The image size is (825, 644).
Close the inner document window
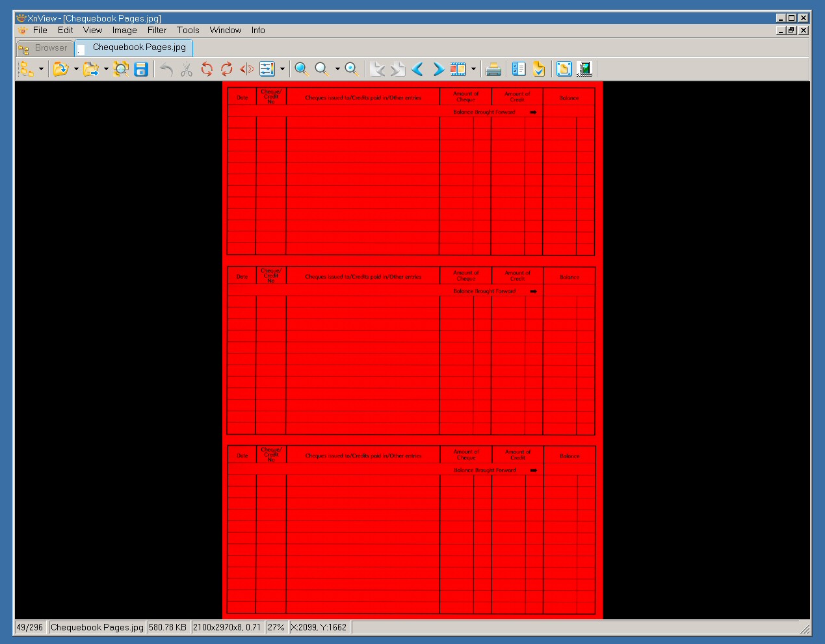click(804, 31)
